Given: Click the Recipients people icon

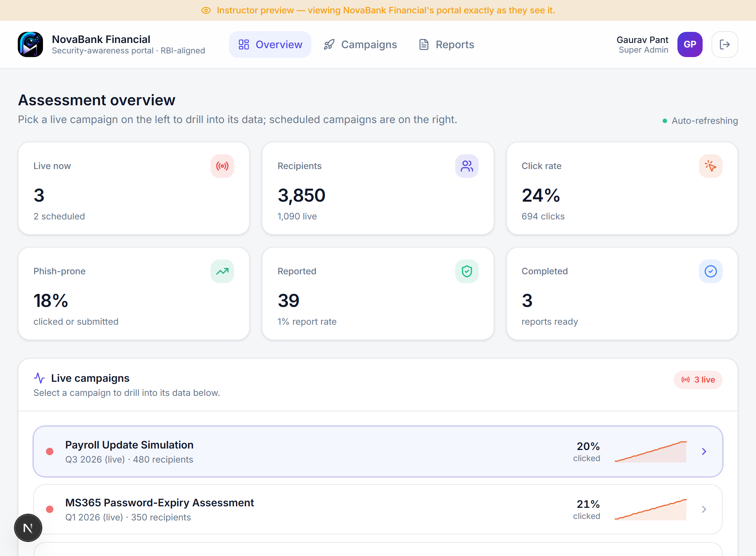Looking at the screenshot, I should pyautogui.click(x=467, y=166).
